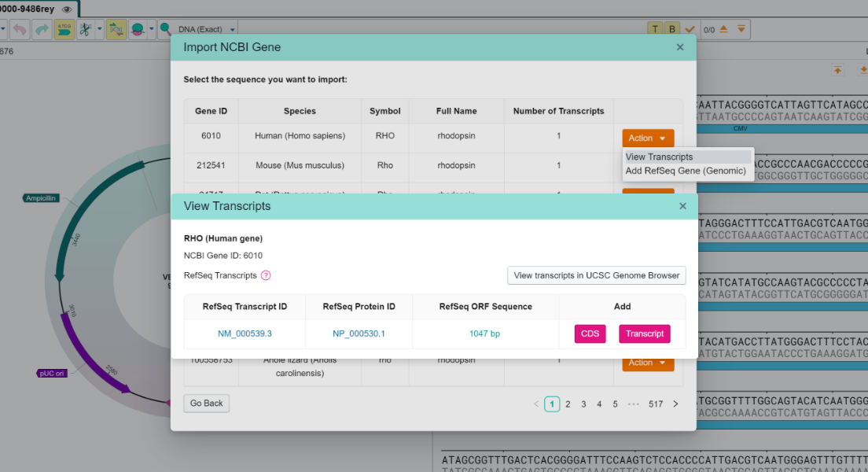Click the ATCG sequence toolbar icon
The image size is (868, 472).
point(64,29)
